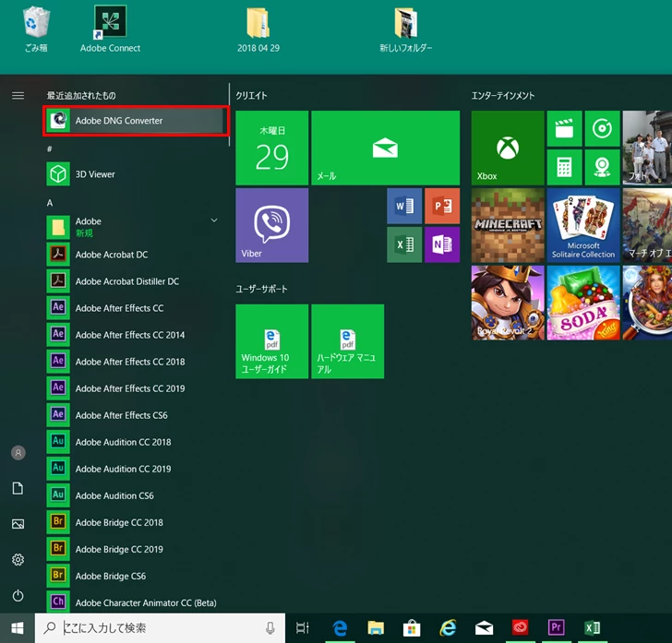Viewport: 672px width, 643px height.
Task: Launch Adobe After Effects CS6
Action: point(135,415)
